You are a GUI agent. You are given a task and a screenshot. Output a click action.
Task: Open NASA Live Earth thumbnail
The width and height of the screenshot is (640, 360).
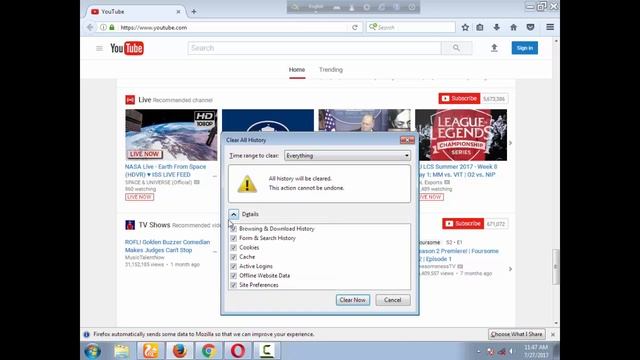[171, 135]
